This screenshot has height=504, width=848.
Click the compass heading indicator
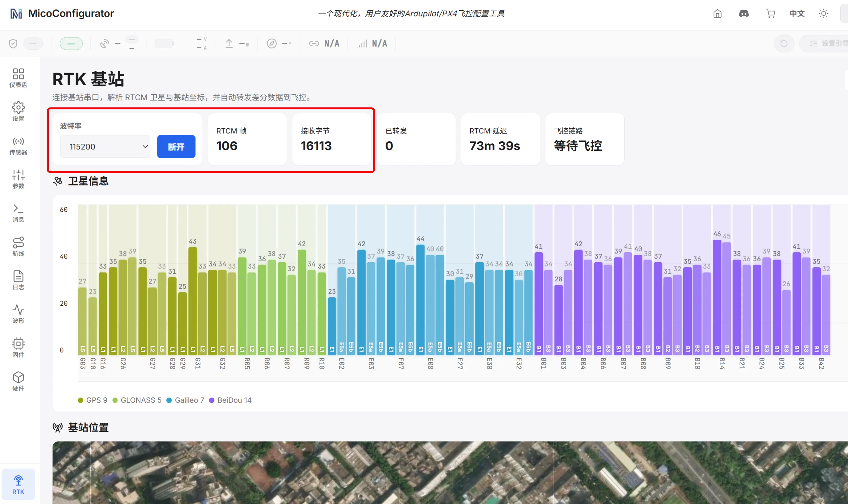tap(279, 43)
